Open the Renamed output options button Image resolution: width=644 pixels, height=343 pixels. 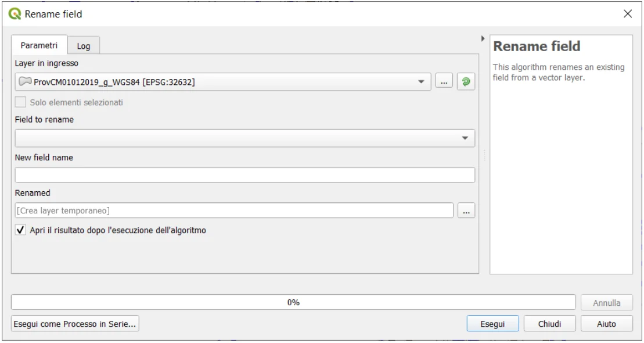coord(466,210)
